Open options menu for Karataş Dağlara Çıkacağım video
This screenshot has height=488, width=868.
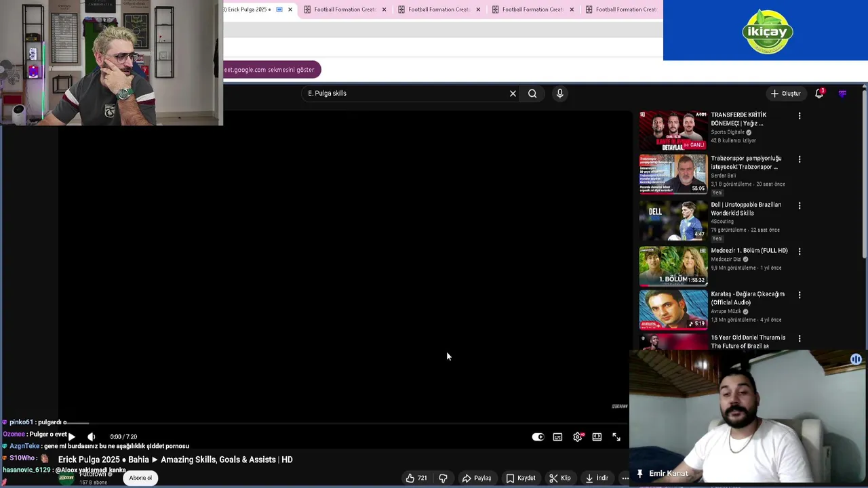[x=800, y=295]
